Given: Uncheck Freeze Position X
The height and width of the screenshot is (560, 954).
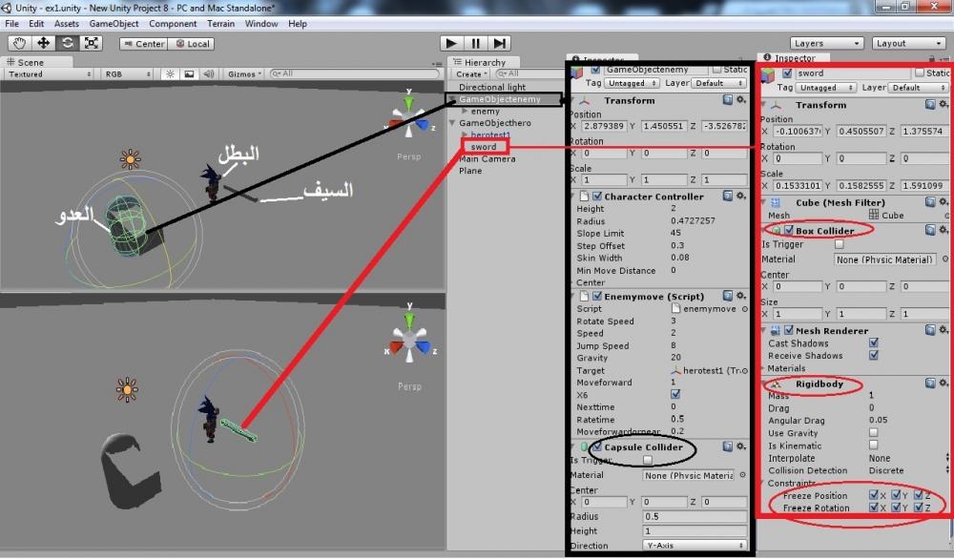Looking at the screenshot, I should coord(874,495).
